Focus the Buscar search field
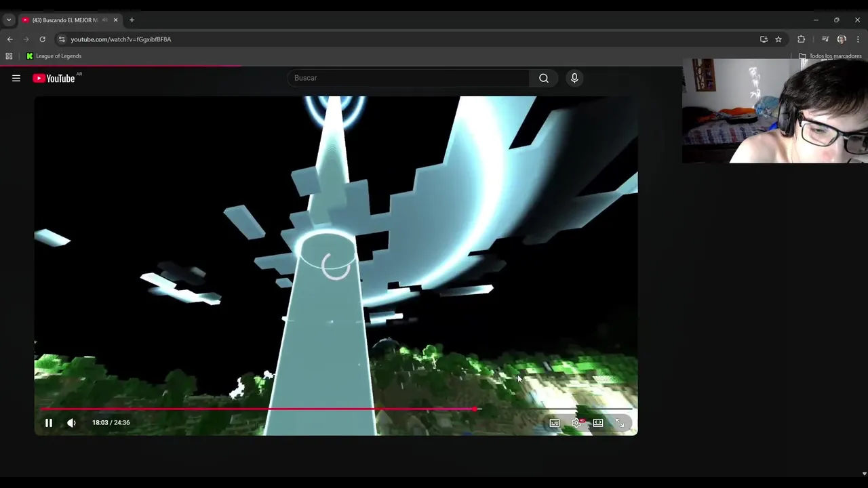 pyautogui.click(x=408, y=78)
